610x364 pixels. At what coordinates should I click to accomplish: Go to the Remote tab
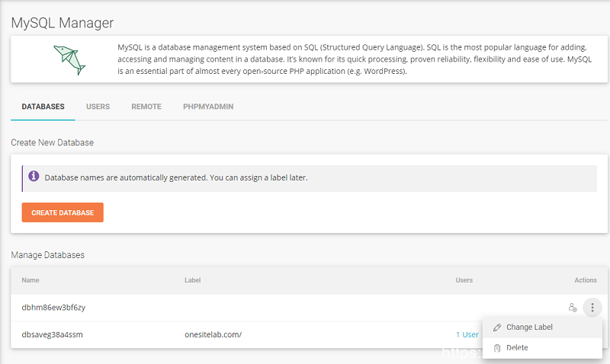(x=146, y=107)
